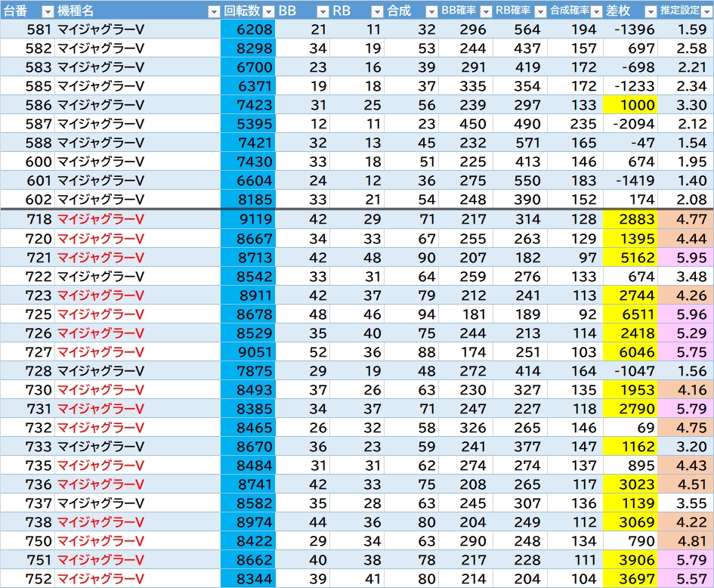
Task: Open the 台番 column filter dropdown
Action: [x=47, y=11]
